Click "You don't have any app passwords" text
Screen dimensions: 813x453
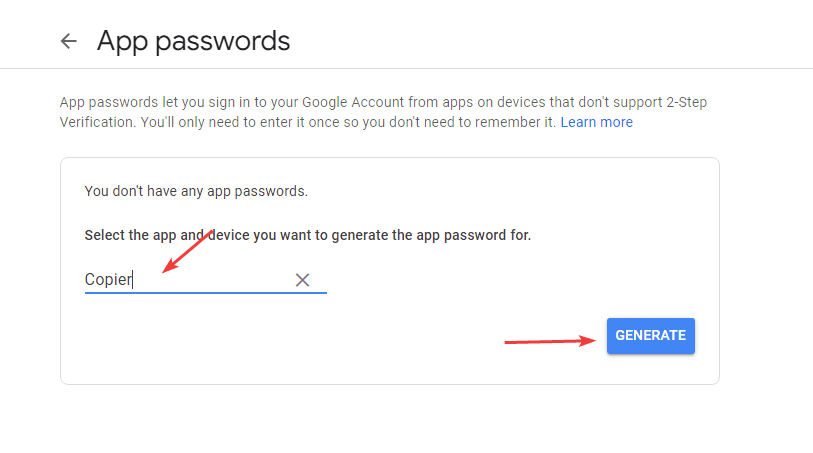(196, 190)
